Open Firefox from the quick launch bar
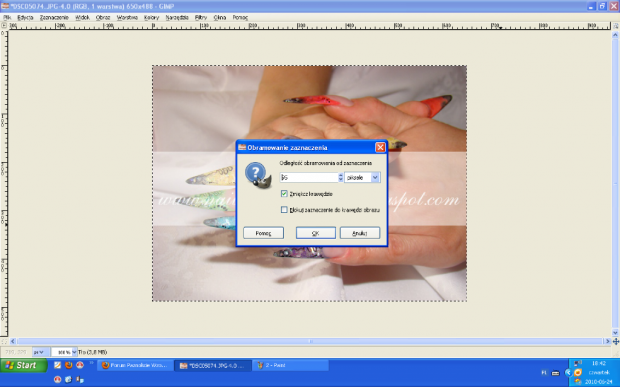This screenshot has height=387, width=620. 68,365
